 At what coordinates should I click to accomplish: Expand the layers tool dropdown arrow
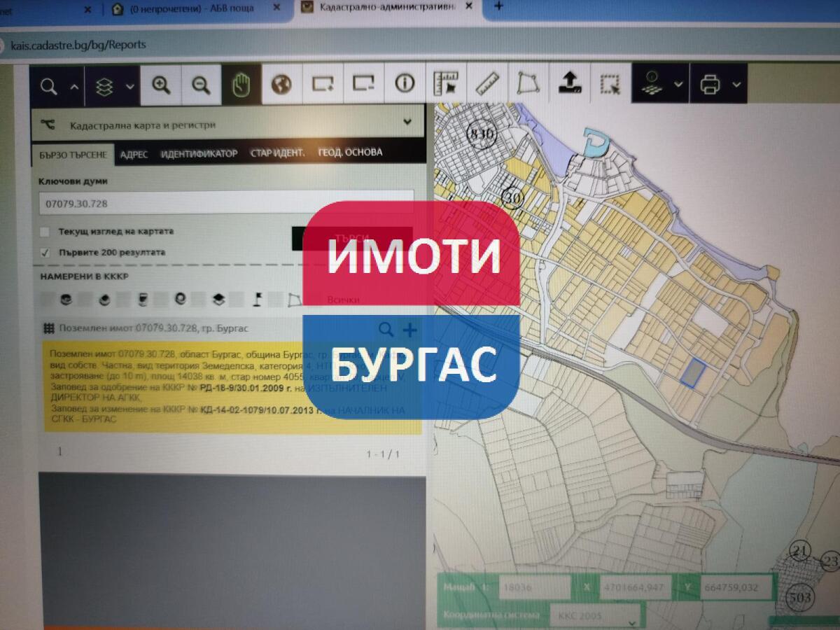(130, 86)
